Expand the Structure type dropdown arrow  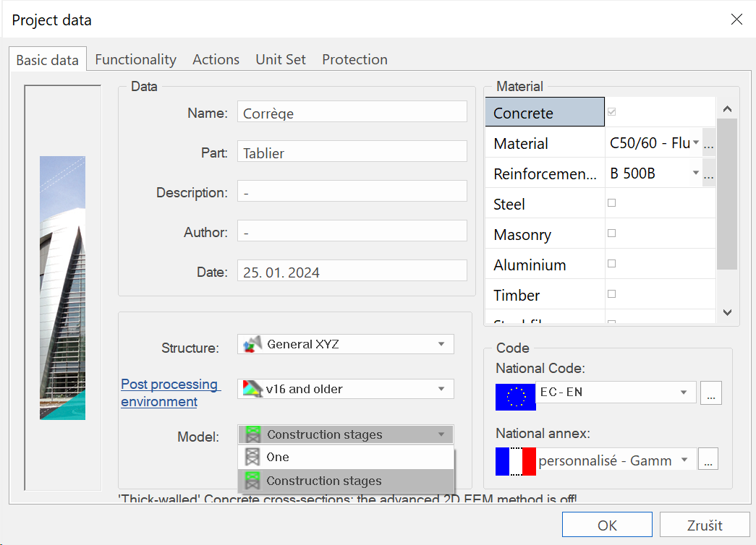pyautogui.click(x=441, y=345)
